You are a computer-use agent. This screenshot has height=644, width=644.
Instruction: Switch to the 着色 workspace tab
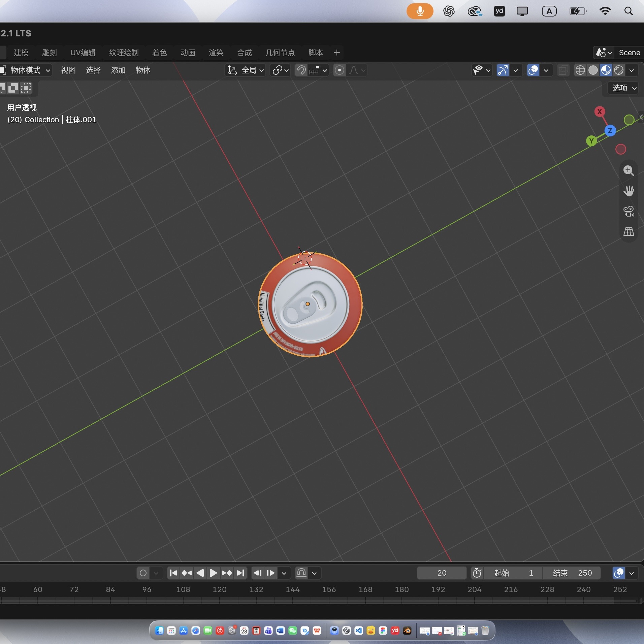pos(160,53)
